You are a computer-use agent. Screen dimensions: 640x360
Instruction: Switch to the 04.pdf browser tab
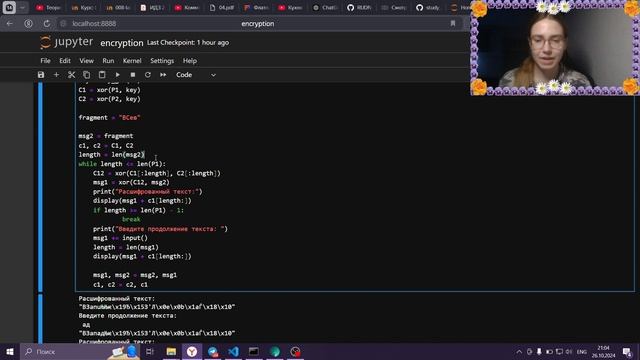222,7
